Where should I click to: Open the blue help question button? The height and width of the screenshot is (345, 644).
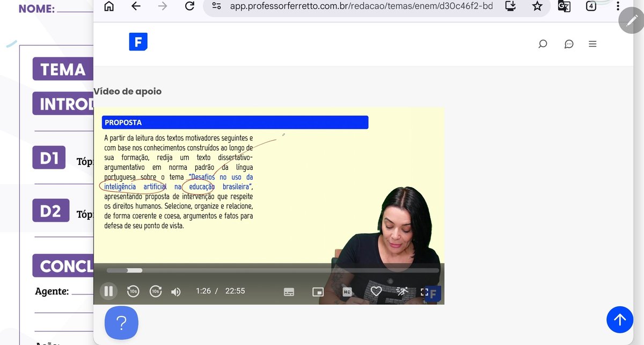[x=121, y=323]
